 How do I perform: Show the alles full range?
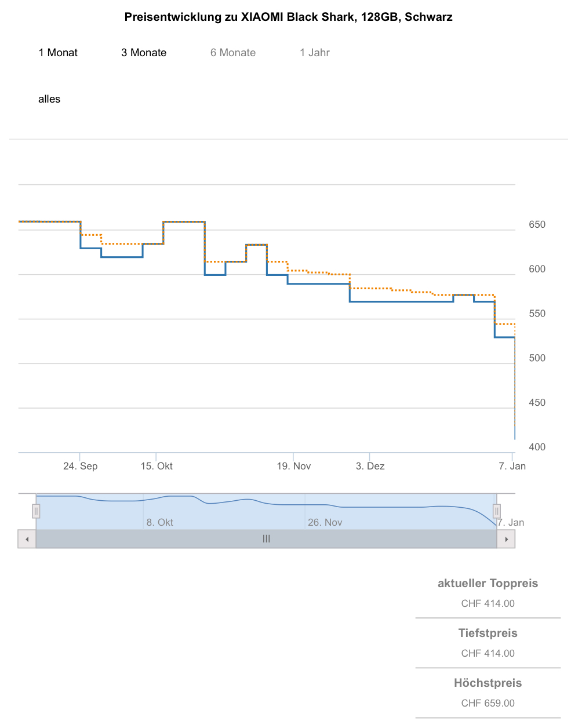(49, 99)
